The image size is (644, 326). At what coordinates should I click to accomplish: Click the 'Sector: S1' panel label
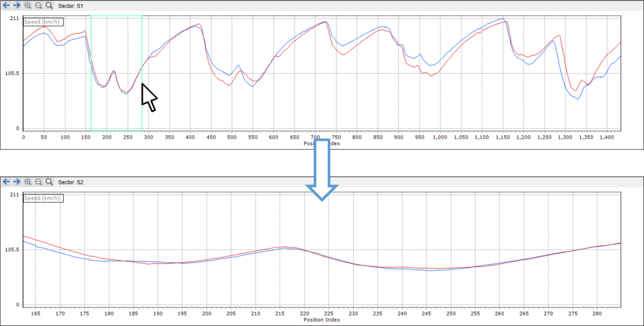click(x=71, y=6)
